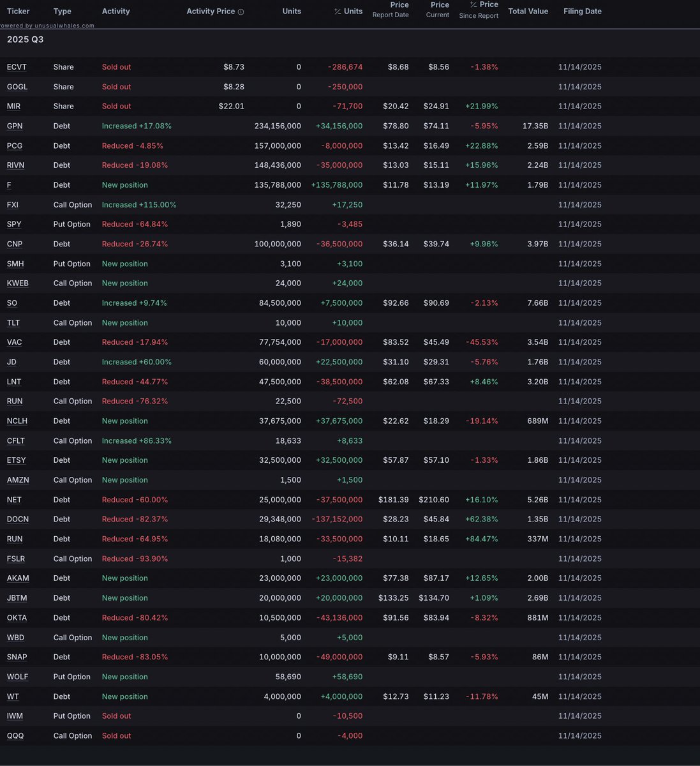The height and width of the screenshot is (766, 700).
Task: Open the AMZN ticker link
Action: point(18,480)
